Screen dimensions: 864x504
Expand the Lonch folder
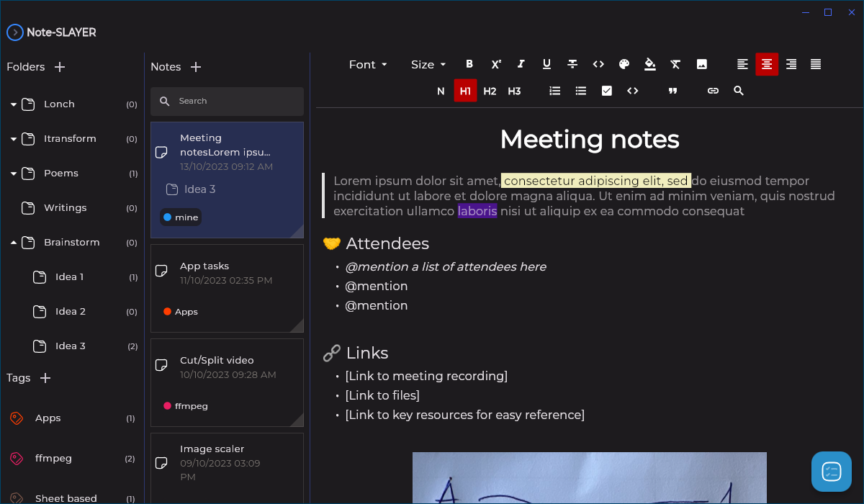(x=14, y=104)
